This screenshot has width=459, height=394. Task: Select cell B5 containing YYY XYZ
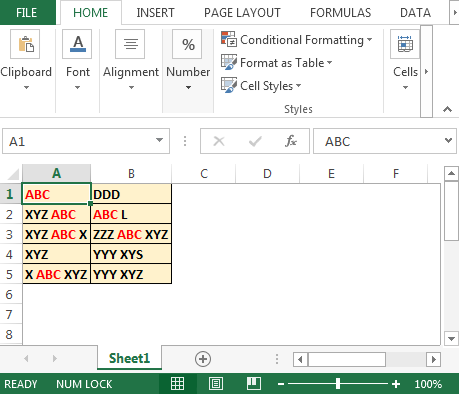click(131, 274)
